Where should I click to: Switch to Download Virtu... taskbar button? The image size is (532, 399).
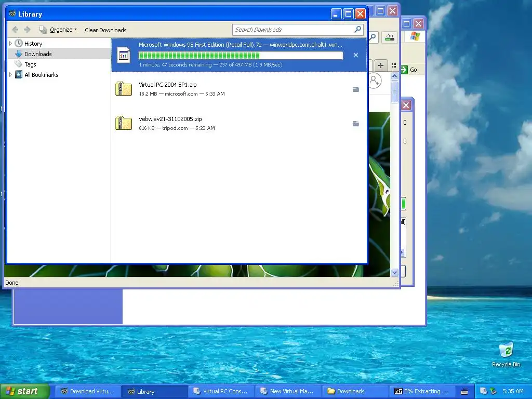87,391
